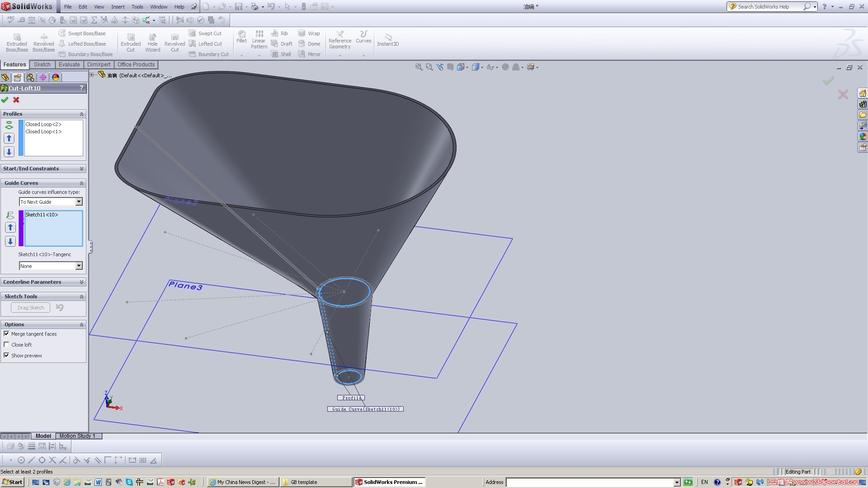Click the Lofted Cut tool
Viewport: 868px width, 488px height.
206,44
